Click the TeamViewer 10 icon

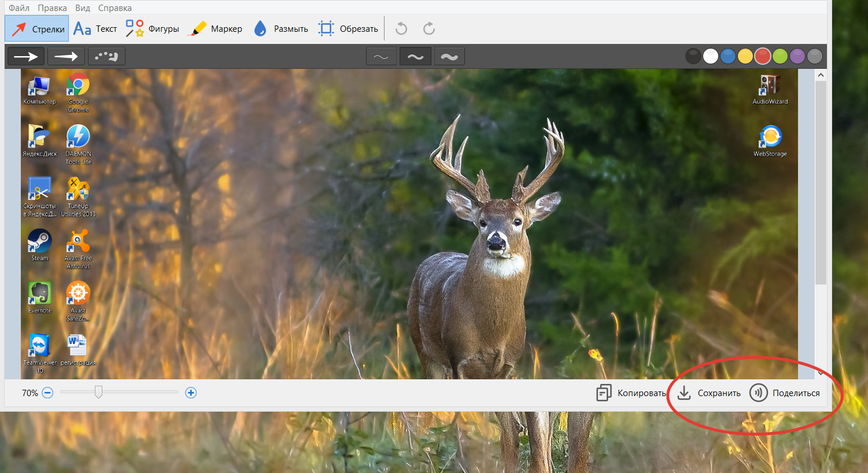click(39, 353)
